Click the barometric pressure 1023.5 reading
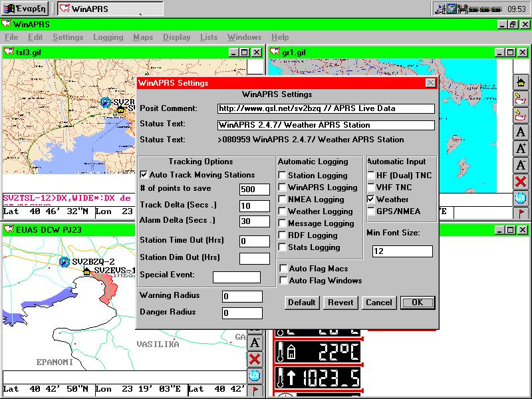This screenshot has height=399, width=532. click(x=319, y=377)
